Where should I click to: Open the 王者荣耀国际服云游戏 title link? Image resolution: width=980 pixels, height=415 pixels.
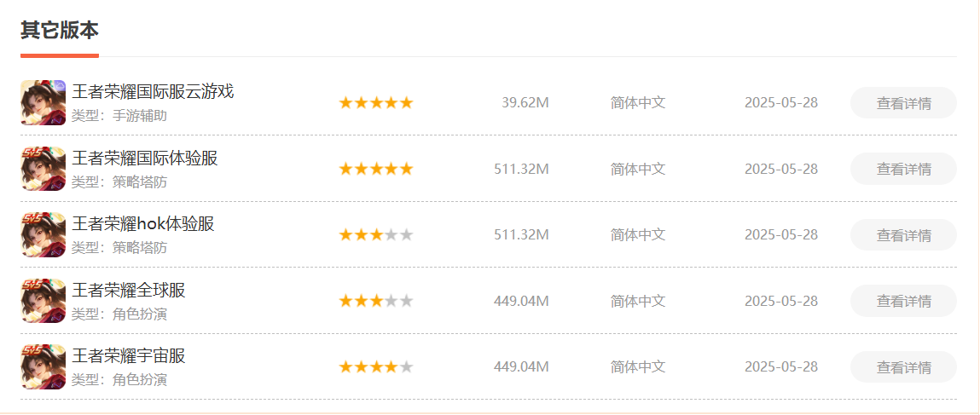point(153,92)
